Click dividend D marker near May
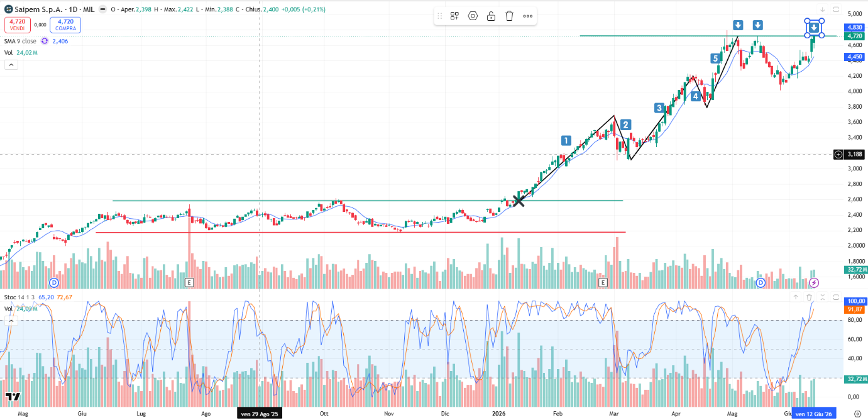Viewport: 868px width, 420px height. (x=54, y=282)
